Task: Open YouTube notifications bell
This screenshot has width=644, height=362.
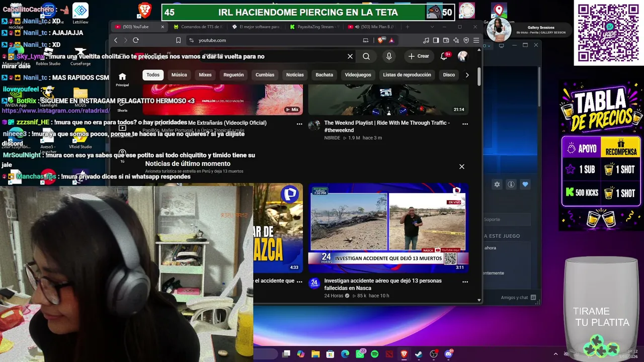Action: pos(444,56)
